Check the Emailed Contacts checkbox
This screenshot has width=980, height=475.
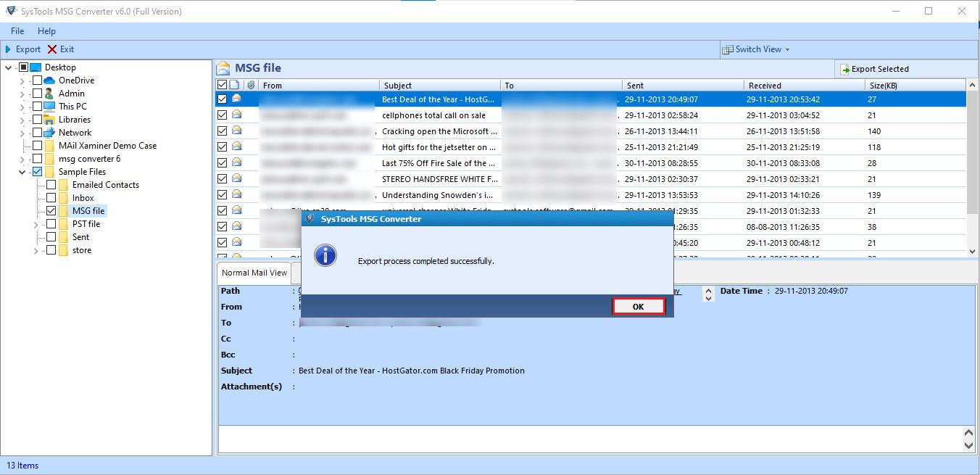point(51,185)
